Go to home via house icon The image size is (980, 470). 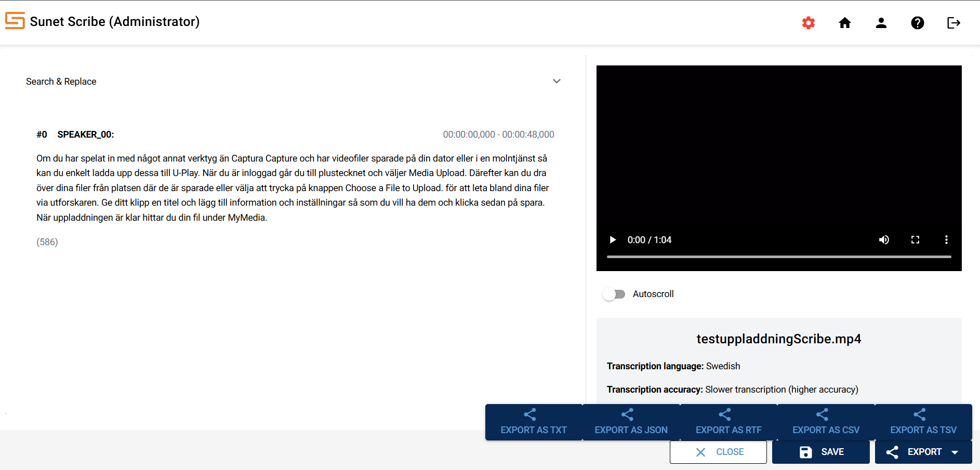click(844, 23)
